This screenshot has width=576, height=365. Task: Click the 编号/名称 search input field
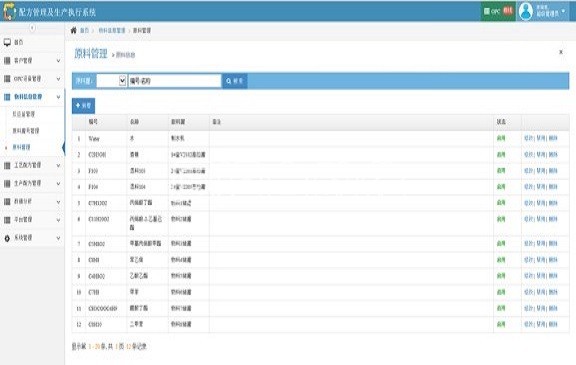click(x=174, y=81)
